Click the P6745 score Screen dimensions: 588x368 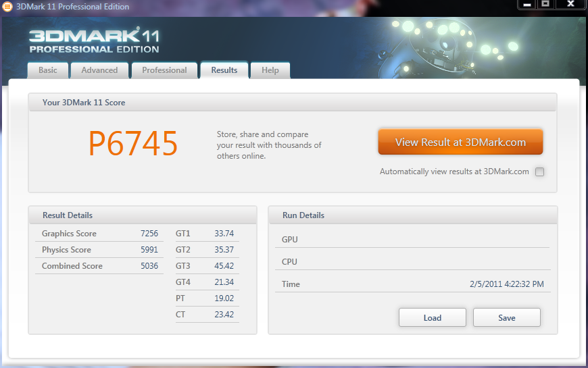click(132, 143)
